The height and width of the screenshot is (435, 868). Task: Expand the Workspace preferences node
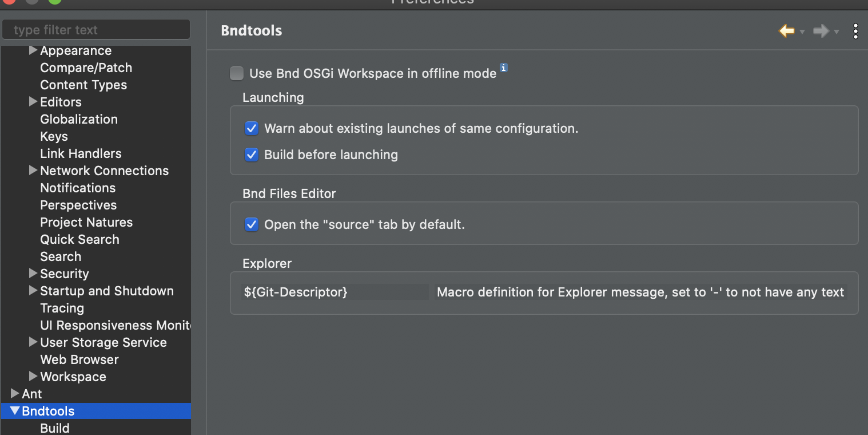click(x=33, y=377)
